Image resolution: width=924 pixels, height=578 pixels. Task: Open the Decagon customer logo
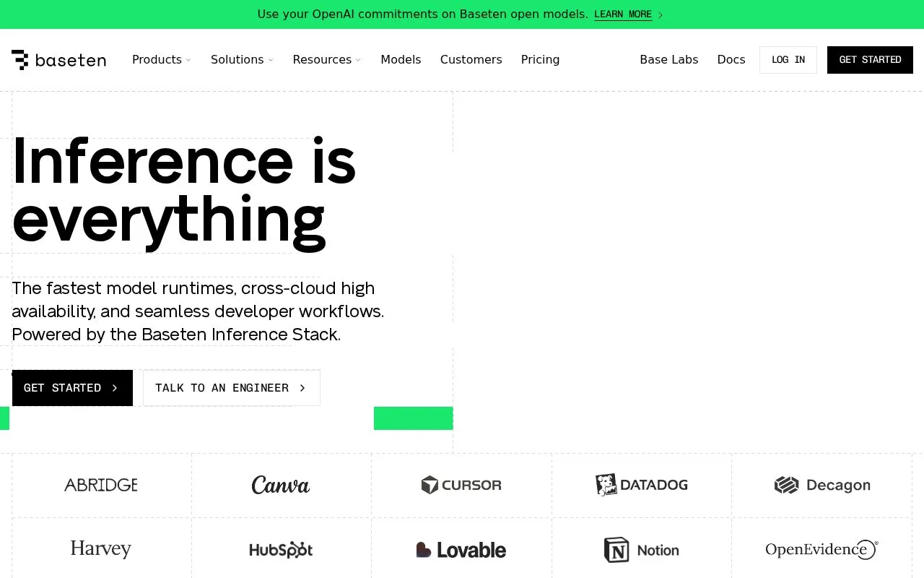click(x=822, y=485)
